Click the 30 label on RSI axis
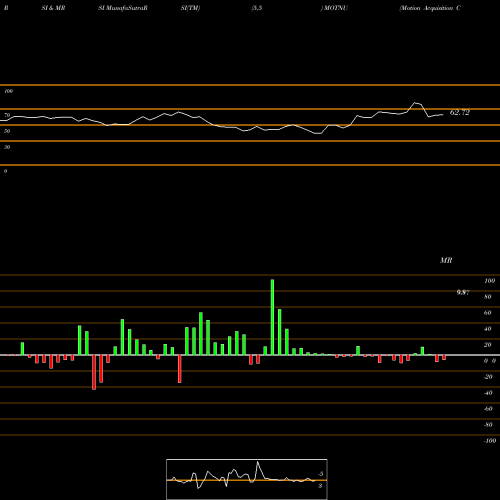Screen dimensions: 500x500 7,147
